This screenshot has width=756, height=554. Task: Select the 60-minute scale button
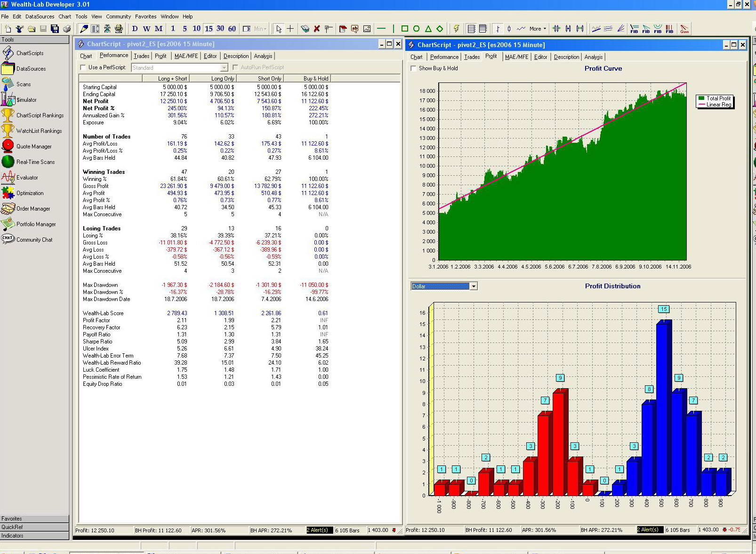[x=232, y=29]
